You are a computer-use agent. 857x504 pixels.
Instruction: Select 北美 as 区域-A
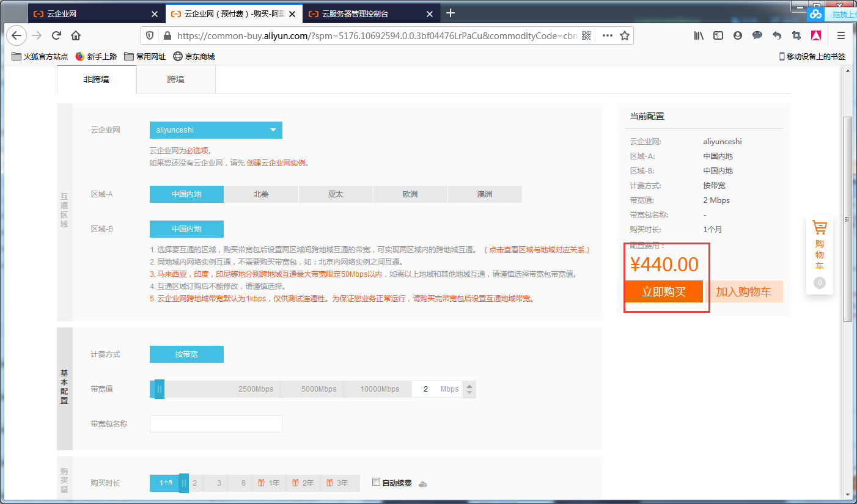pyautogui.click(x=261, y=194)
